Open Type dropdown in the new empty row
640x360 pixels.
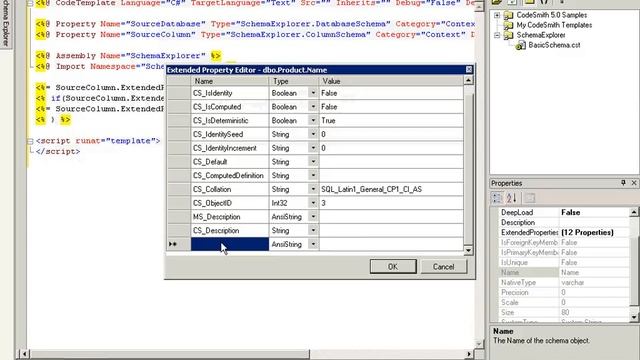click(313, 244)
